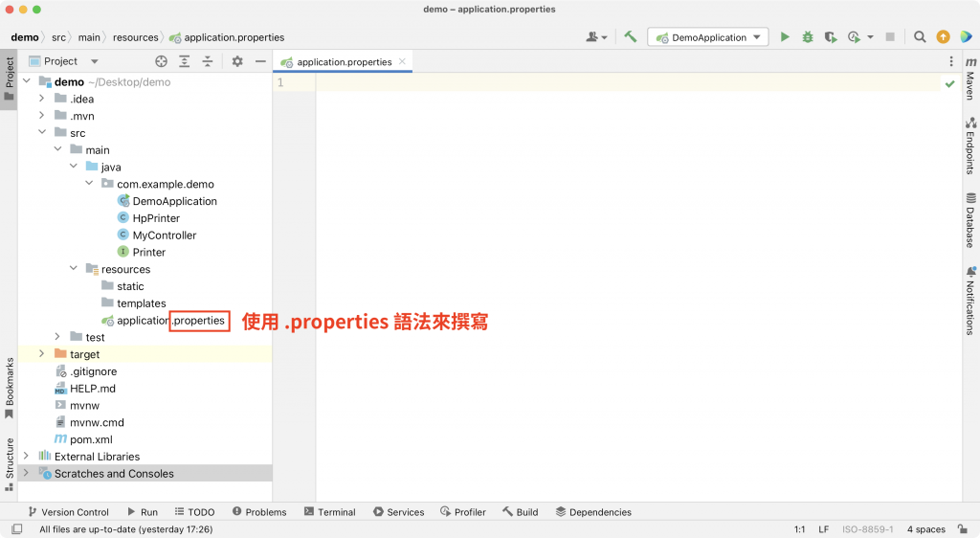Open the Profiler tool tab at the bottom
This screenshot has width=980, height=538.
click(x=463, y=512)
